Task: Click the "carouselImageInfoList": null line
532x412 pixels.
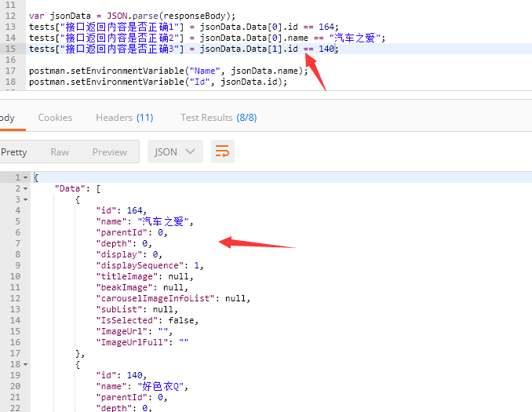Action: click(x=173, y=298)
